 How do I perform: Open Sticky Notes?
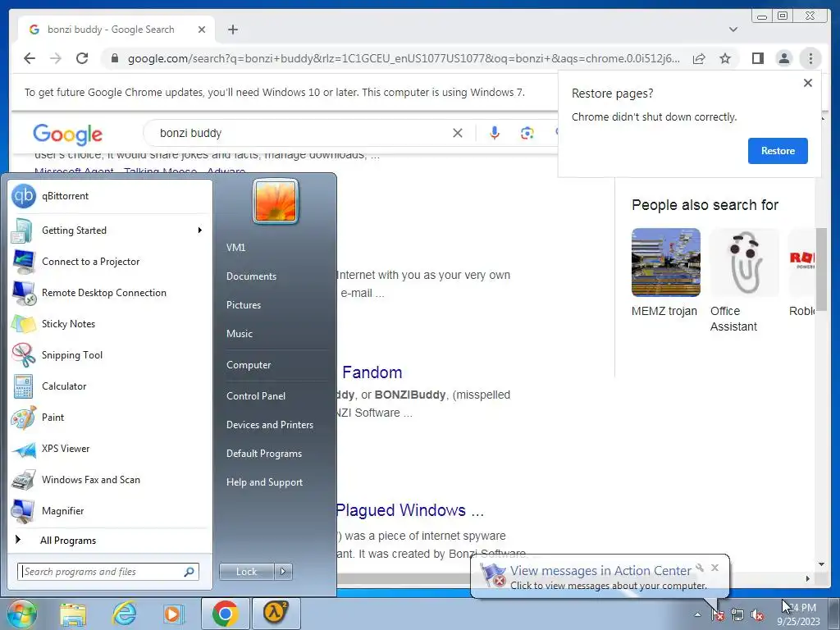click(109, 323)
